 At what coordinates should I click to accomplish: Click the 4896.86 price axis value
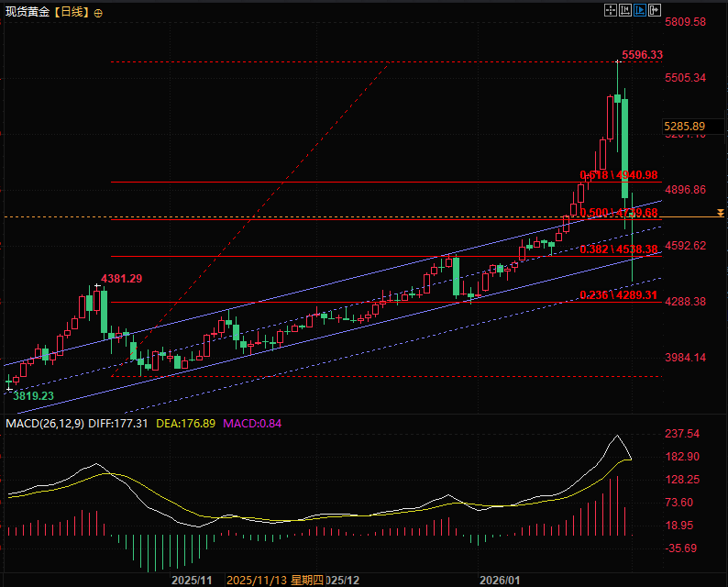pos(685,190)
